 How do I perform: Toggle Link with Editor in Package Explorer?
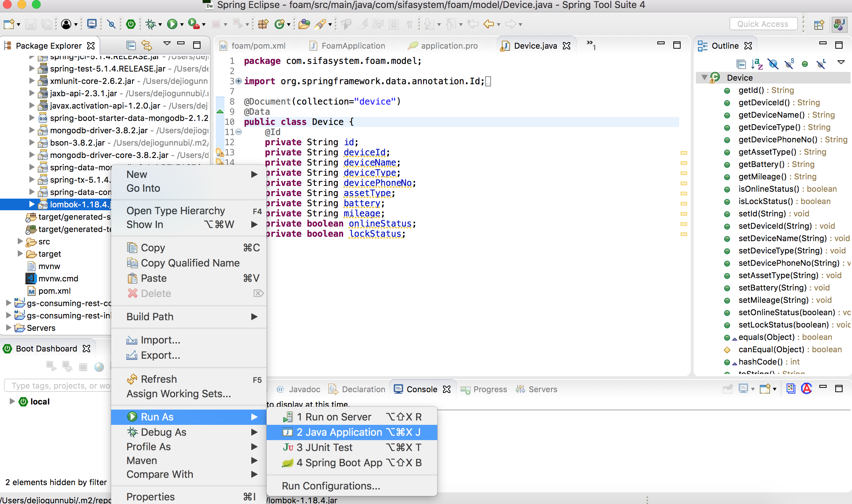pyautogui.click(x=147, y=45)
